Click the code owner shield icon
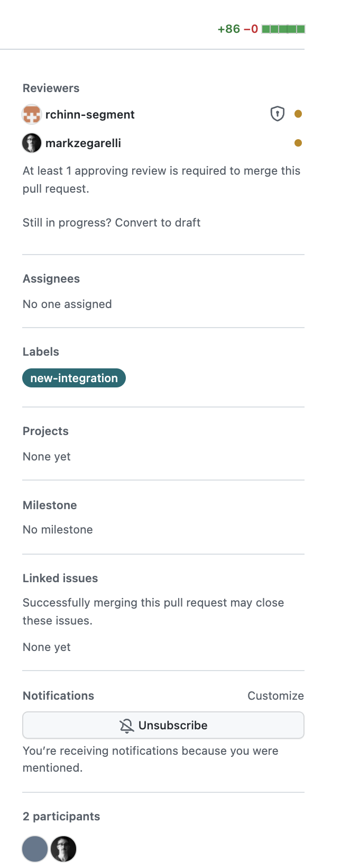Viewport: 350px width, 868px height. (278, 114)
